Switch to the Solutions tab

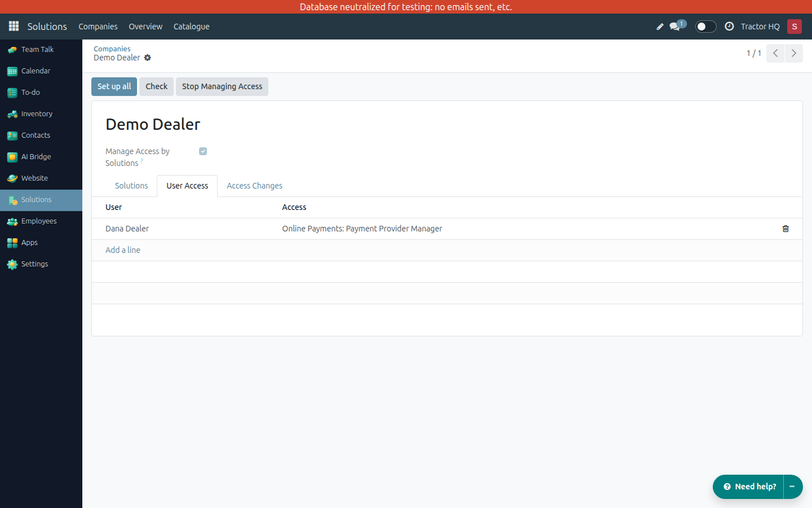pos(131,186)
